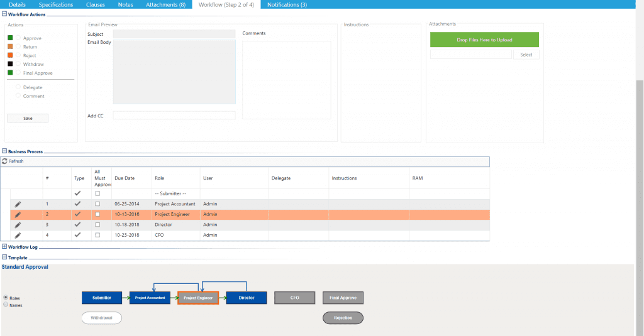Select the Return action radio button

(x=18, y=46)
